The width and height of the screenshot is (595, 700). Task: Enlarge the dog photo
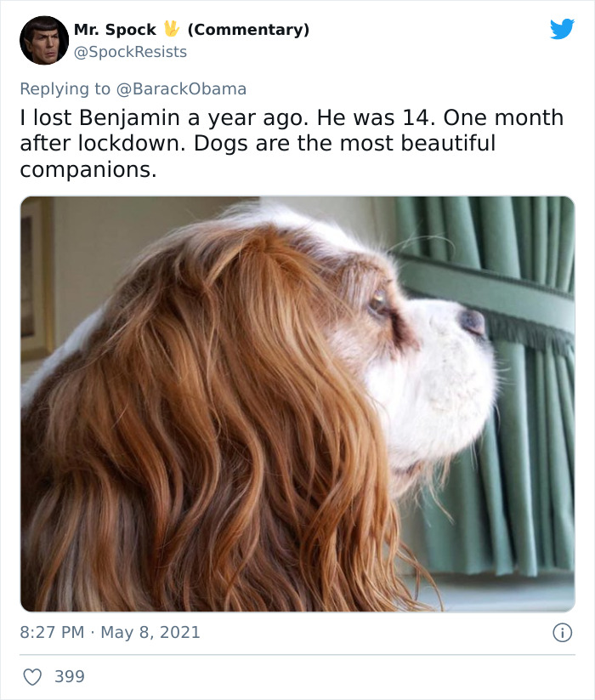(x=297, y=400)
